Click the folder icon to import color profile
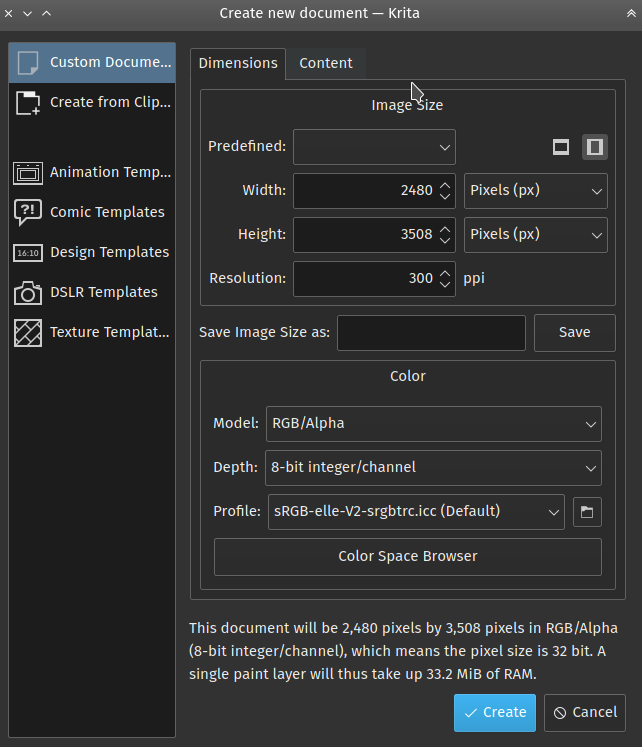The height and width of the screenshot is (747, 642). click(587, 512)
